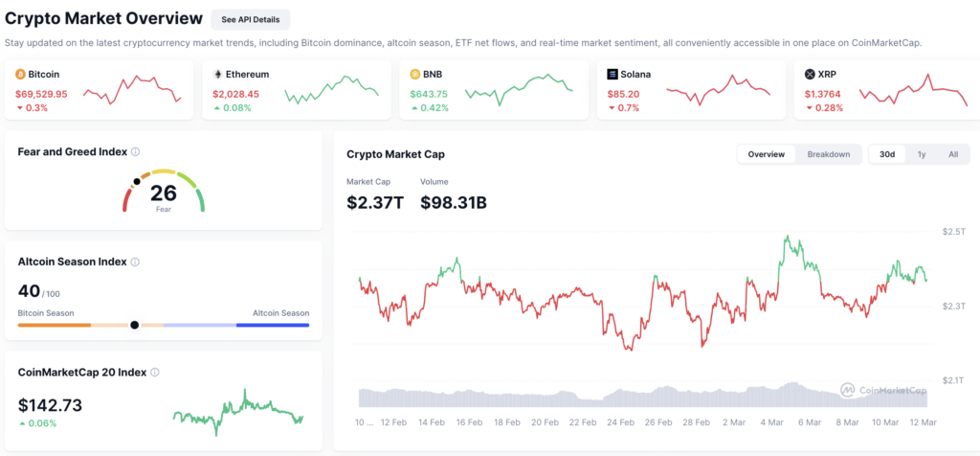Viewport: 980px width, 456px height.
Task: Click the Ethereum logo icon
Action: click(x=218, y=75)
